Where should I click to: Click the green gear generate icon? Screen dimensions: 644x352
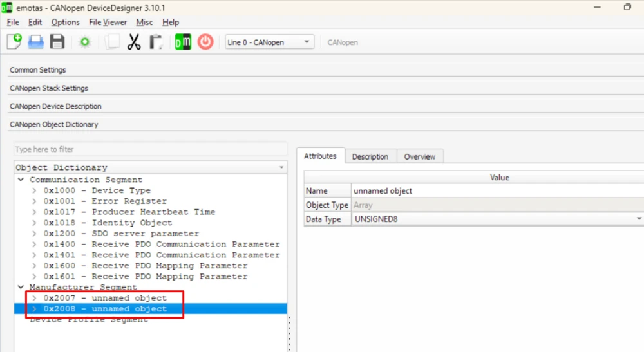[84, 42]
